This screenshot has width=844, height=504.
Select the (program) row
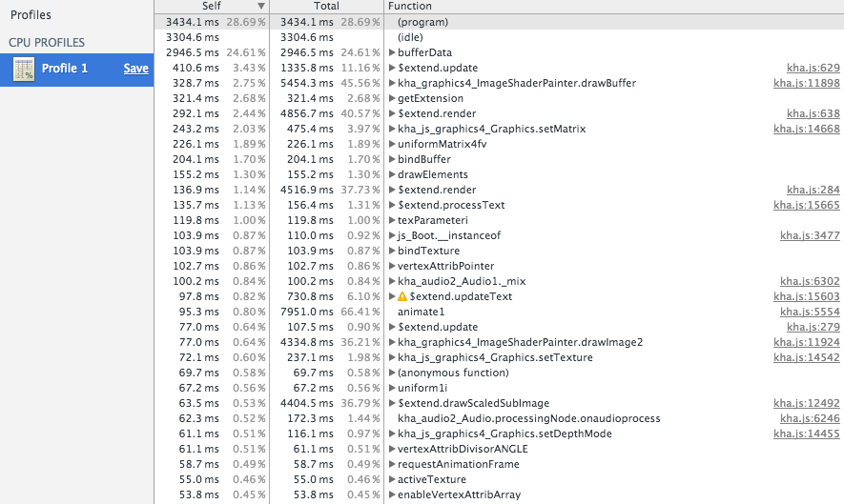pos(499,22)
